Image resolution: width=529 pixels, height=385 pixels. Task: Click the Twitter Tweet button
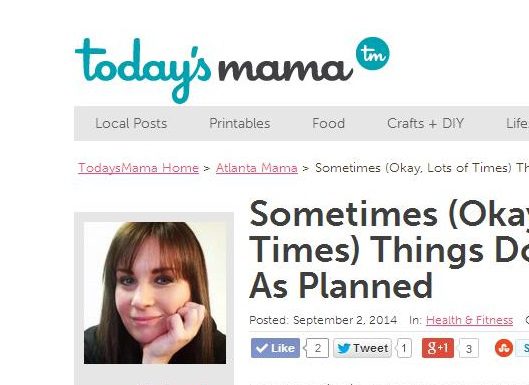tap(362, 348)
